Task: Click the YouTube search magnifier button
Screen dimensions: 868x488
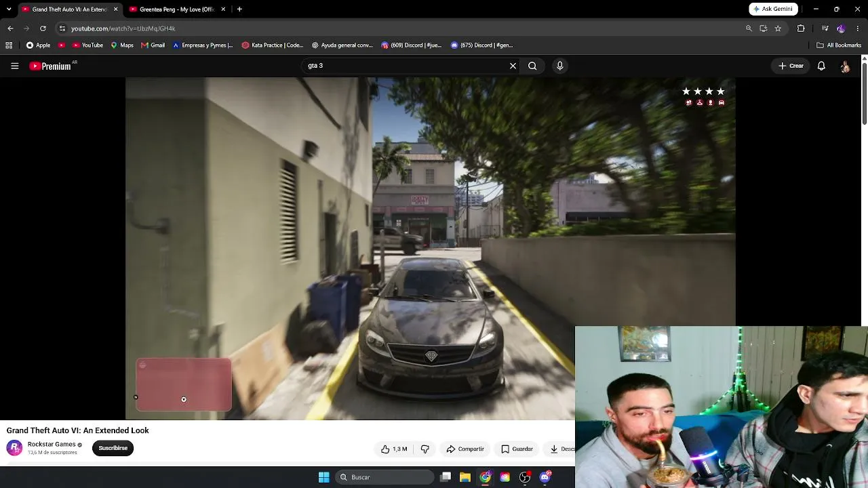Action: point(532,66)
